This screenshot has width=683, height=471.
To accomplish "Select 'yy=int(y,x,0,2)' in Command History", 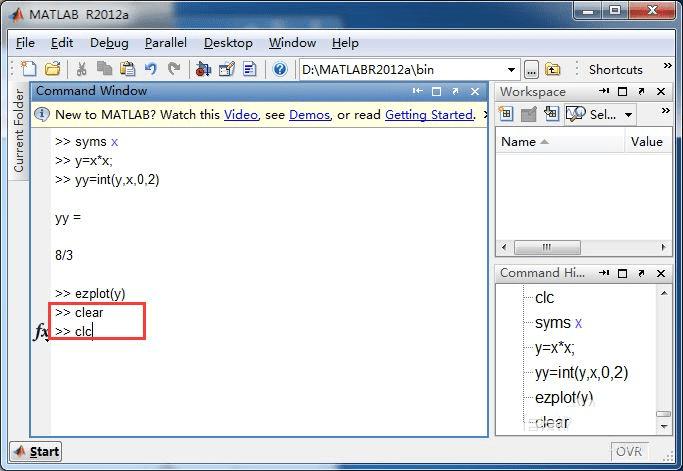I will pos(582,373).
